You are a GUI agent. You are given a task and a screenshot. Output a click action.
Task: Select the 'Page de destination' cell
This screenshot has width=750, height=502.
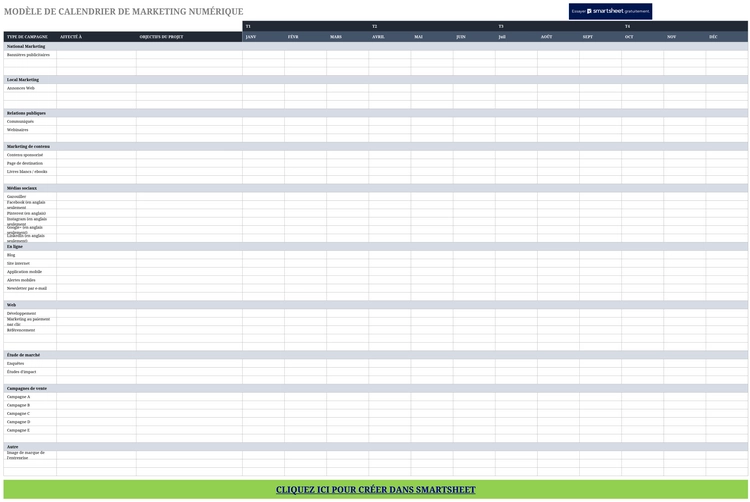pos(30,164)
